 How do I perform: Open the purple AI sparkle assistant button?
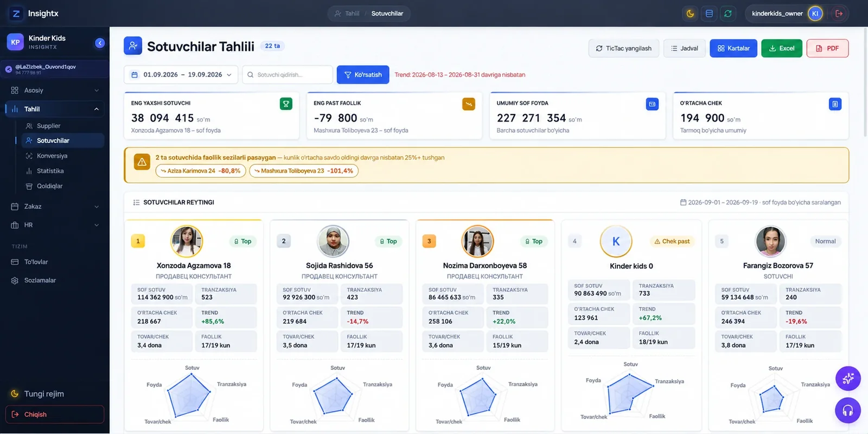coord(848,379)
